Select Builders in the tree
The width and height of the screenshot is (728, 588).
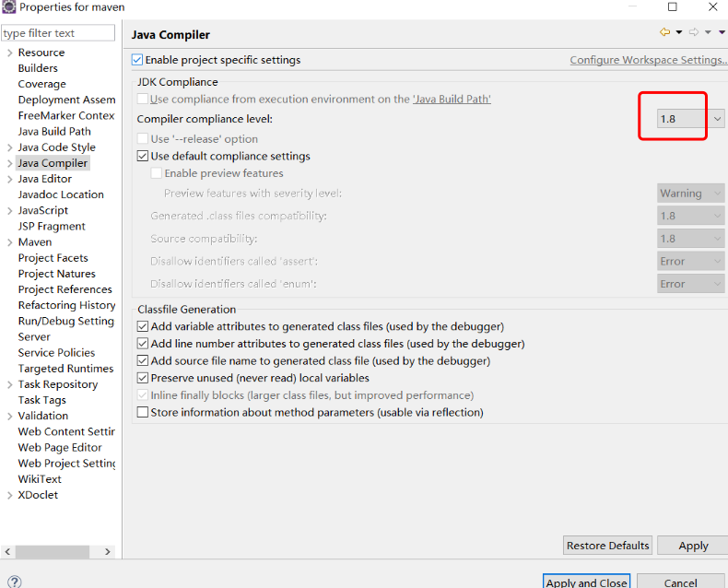38,68
